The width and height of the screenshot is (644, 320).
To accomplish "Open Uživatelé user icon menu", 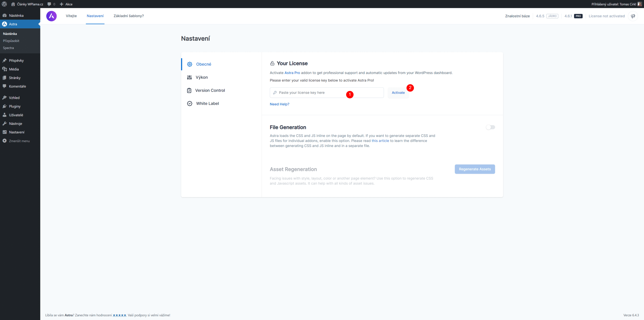I will click(5, 115).
